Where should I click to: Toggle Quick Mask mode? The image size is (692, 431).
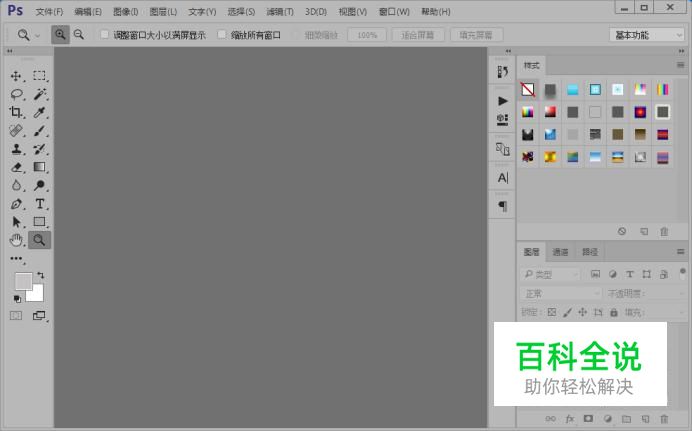(x=16, y=315)
